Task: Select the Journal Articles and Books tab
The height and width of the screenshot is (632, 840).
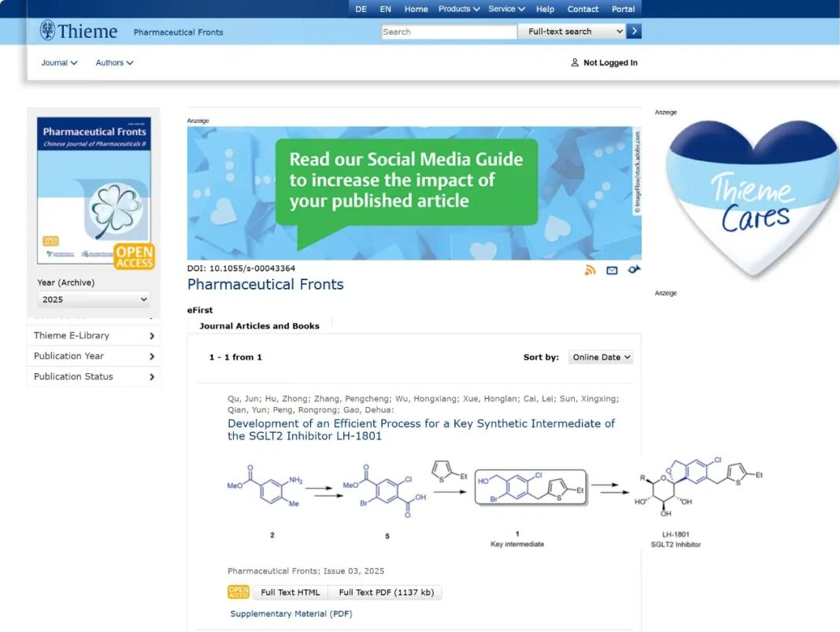Action: tap(259, 326)
